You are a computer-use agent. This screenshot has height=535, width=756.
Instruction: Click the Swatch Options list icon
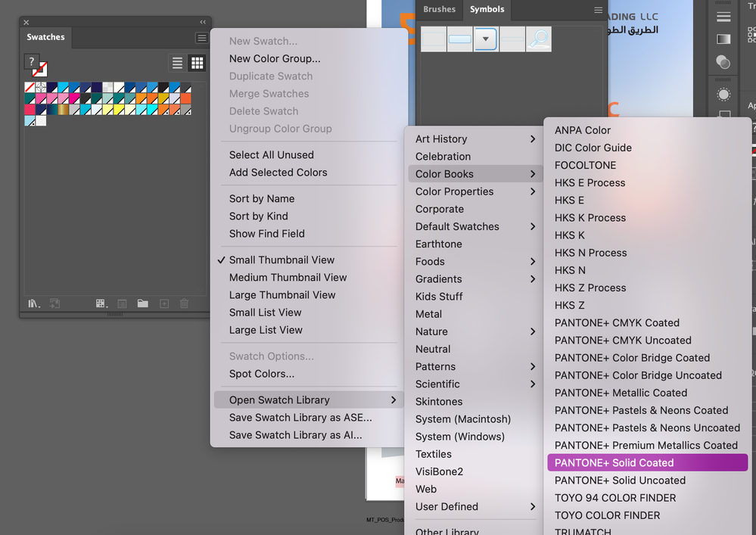(122, 303)
